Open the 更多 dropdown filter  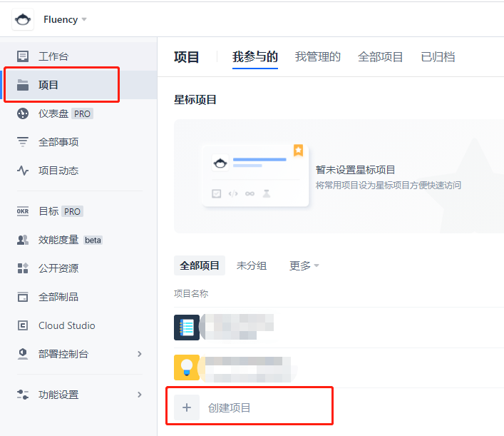coord(304,265)
